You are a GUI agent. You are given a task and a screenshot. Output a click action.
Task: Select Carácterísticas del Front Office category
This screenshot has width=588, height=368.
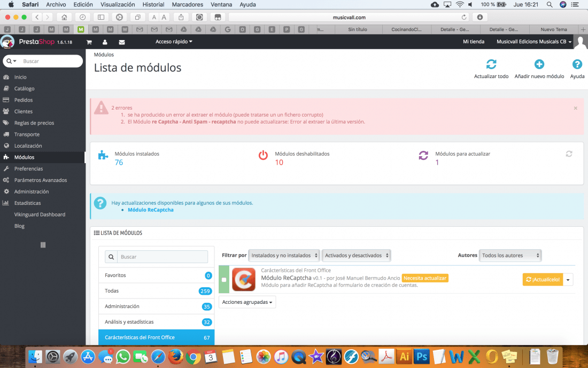tap(157, 337)
